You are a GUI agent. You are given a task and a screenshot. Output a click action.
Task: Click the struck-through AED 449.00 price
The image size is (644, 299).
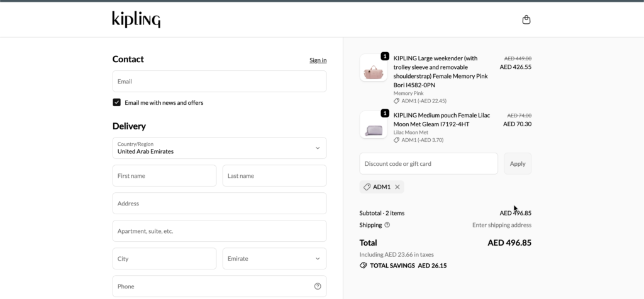point(518,58)
